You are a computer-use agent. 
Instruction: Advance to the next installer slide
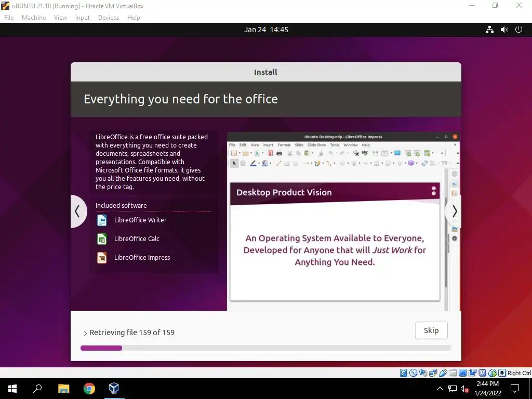click(x=454, y=211)
